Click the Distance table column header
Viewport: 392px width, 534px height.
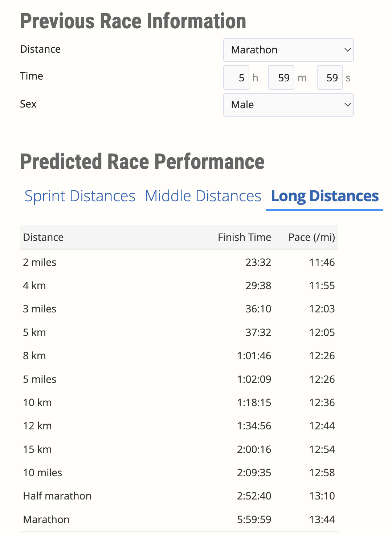coord(43,237)
